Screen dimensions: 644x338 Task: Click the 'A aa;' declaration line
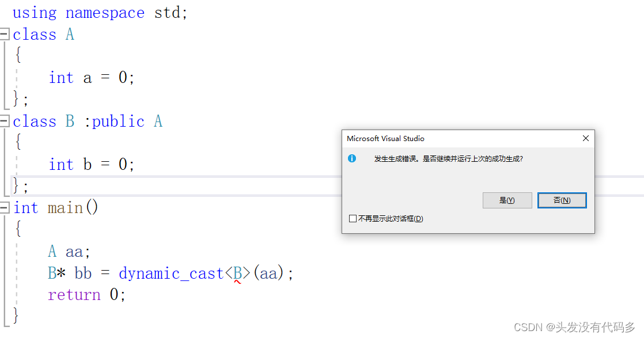(x=69, y=252)
